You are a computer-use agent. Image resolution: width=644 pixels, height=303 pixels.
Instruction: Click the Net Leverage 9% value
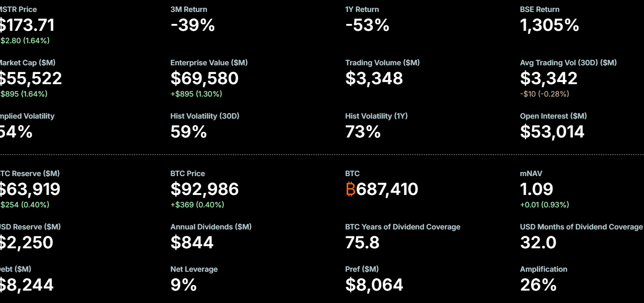(x=184, y=285)
